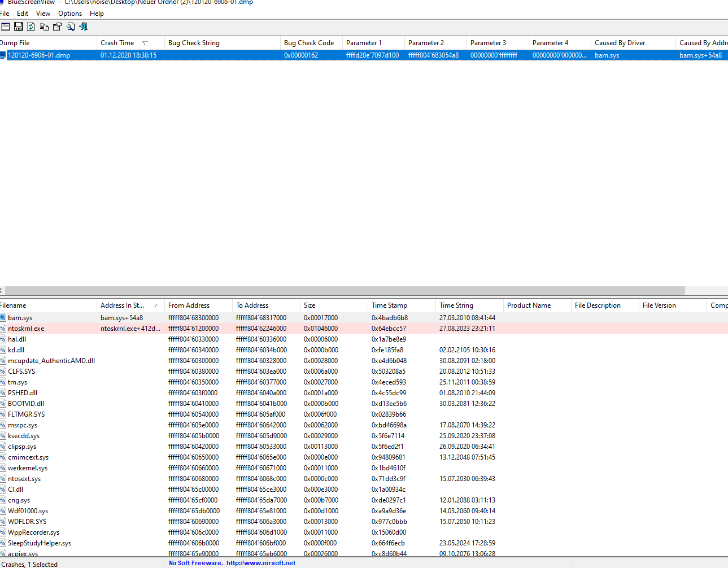Viewport: 728px width, 568px height.
Task: Click the Crashes, 1 Selected status text
Action: click(29, 564)
